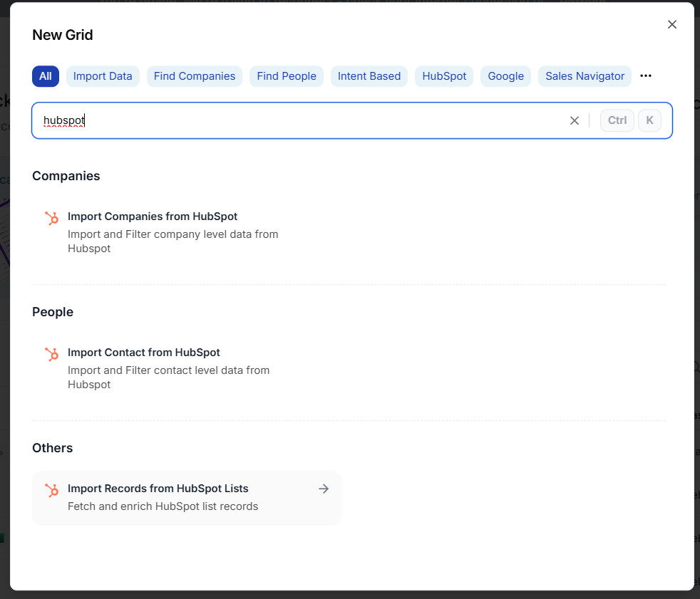Filter templates by HubSpot chip

(x=444, y=76)
